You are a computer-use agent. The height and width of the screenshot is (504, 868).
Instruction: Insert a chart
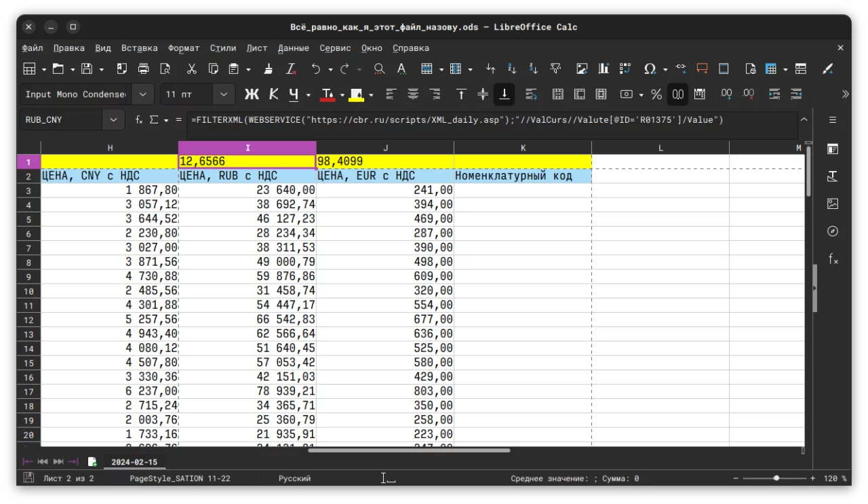pyautogui.click(x=604, y=69)
